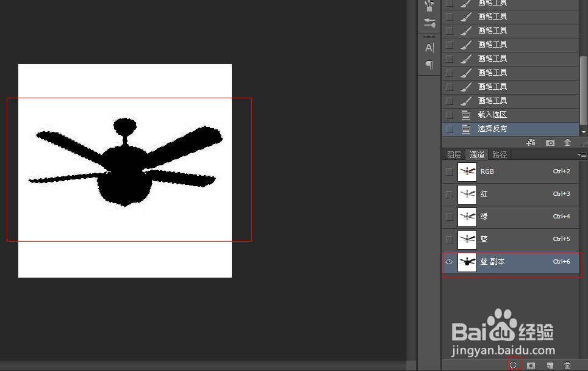The height and width of the screenshot is (371, 588).
Task: Click the 绿 channel thumbnail
Action: pyautogui.click(x=467, y=217)
